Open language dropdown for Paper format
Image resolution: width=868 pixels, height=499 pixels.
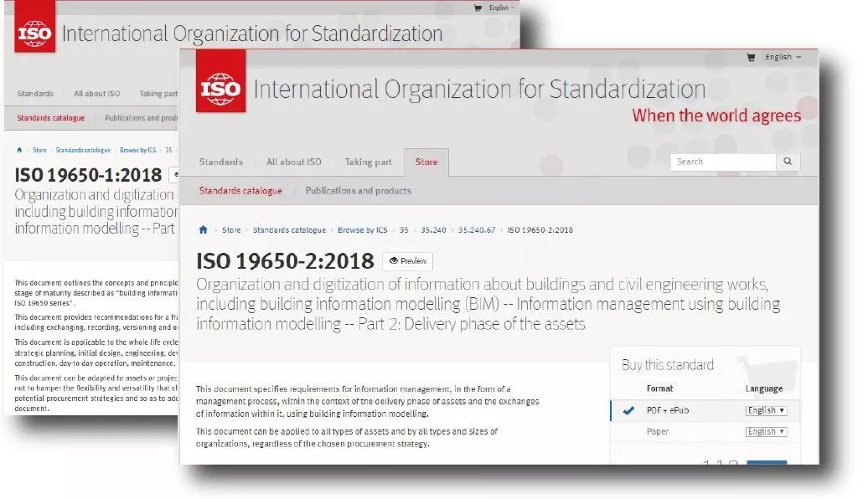tap(766, 431)
